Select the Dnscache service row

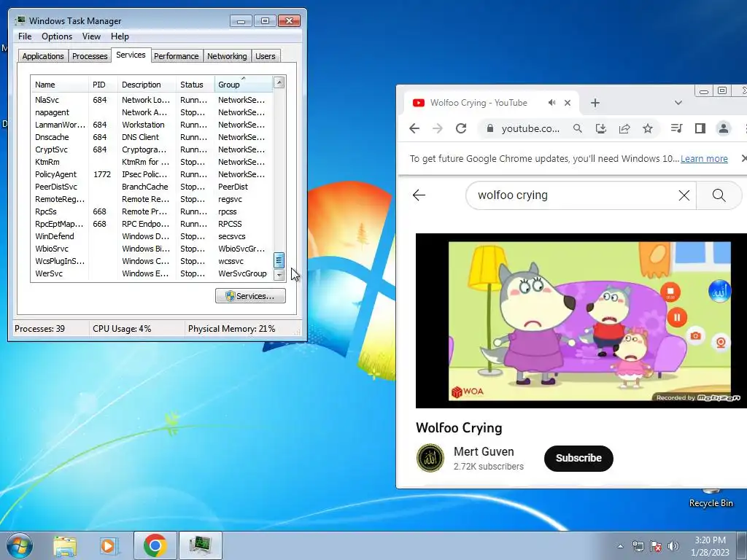[x=152, y=137]
